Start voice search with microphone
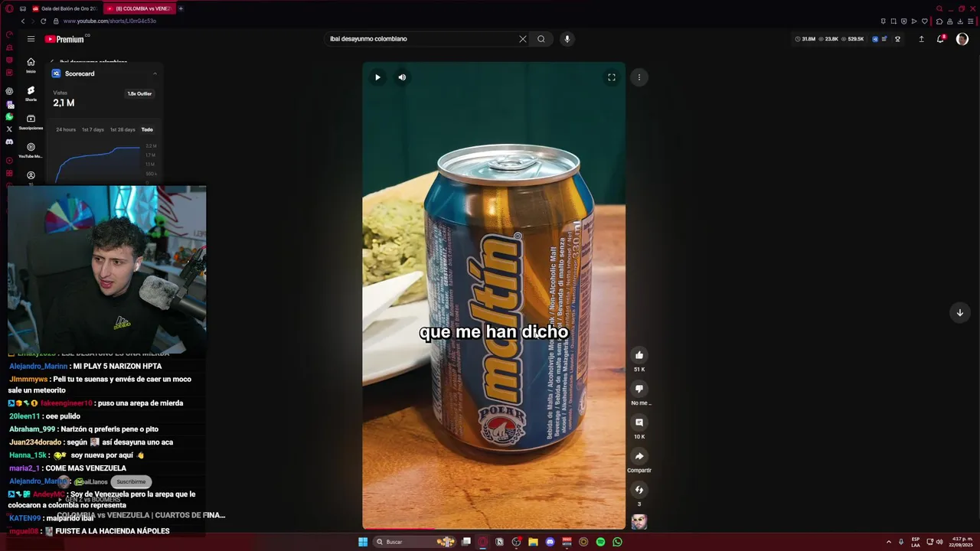The image size is (980, 551). coord(567,39)
